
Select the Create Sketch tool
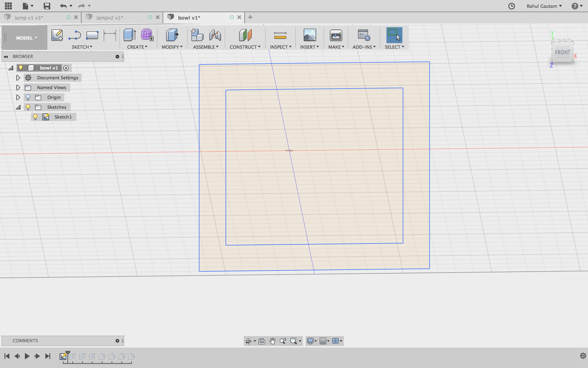pyautogui.click(x=57, y=35)
